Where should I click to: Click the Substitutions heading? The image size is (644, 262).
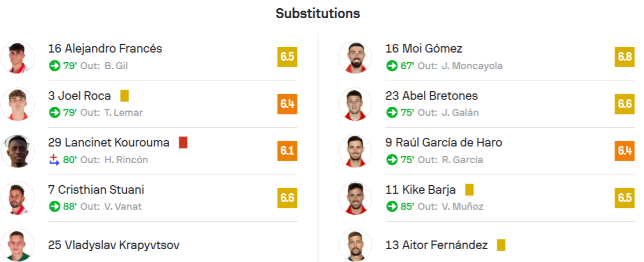point(318,13)
